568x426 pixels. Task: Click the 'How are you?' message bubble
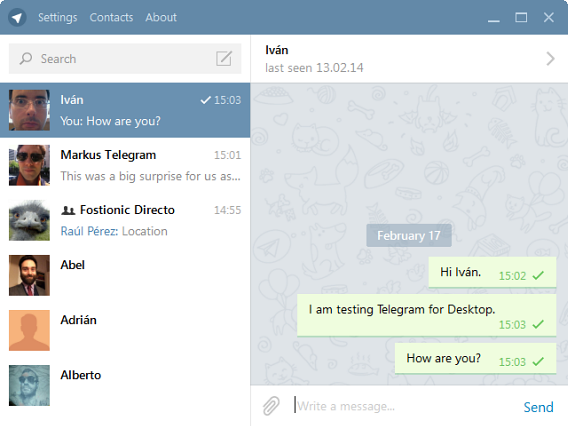click(475, 358)
